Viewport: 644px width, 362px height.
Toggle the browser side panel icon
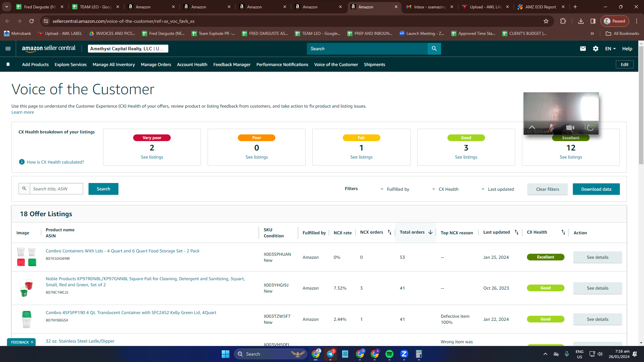click(x=593, y=21)
